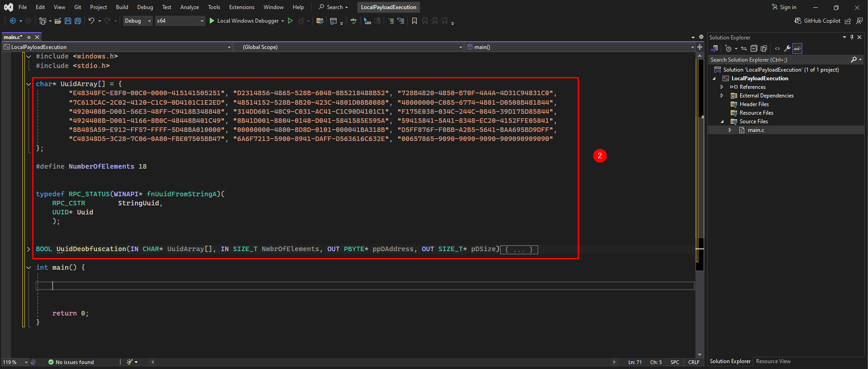
Task: Start Without Debugging using the hollow green arrow
Action: click(x=290, y=21)
